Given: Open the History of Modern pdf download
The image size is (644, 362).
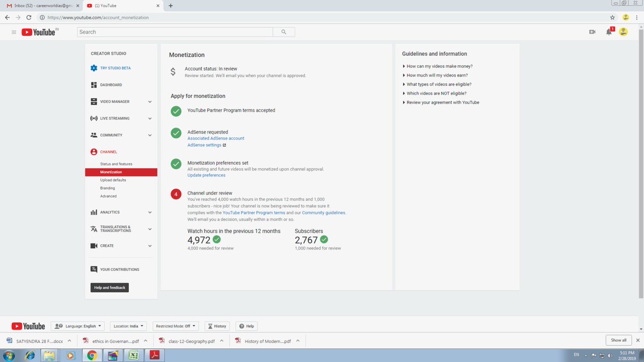Looking at the screenshot, I should point(267,341).
